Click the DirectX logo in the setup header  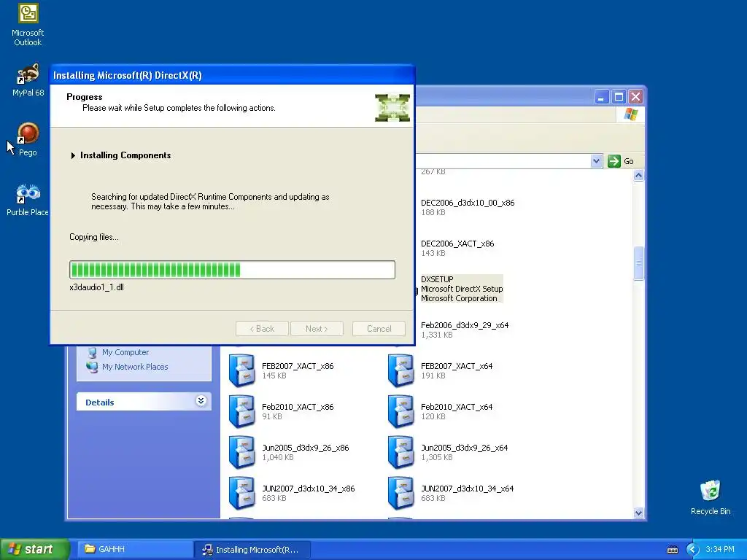[392, 108]
